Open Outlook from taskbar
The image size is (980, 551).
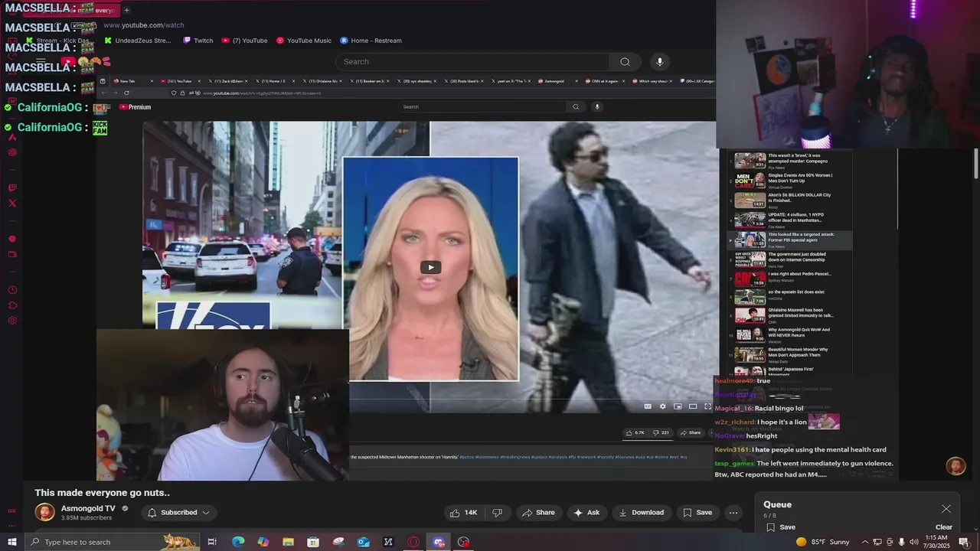tap(364, 542)
